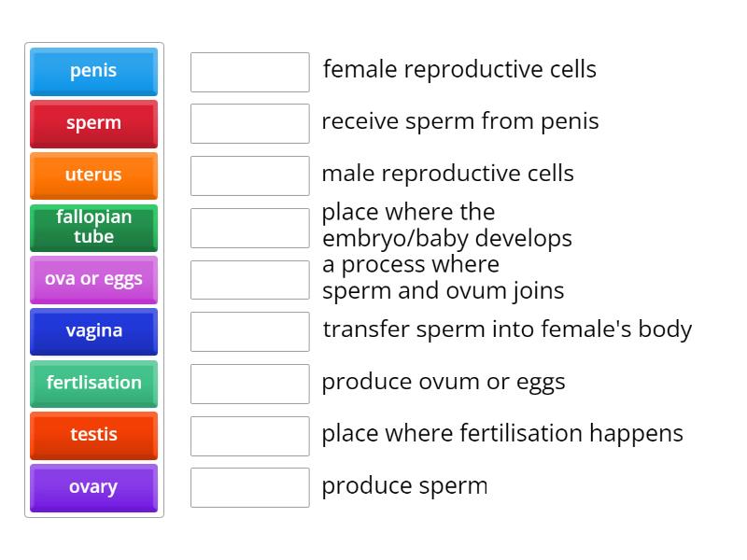Click the ova or eggs tile
This screenshot has height=560, width=747.
93,279
